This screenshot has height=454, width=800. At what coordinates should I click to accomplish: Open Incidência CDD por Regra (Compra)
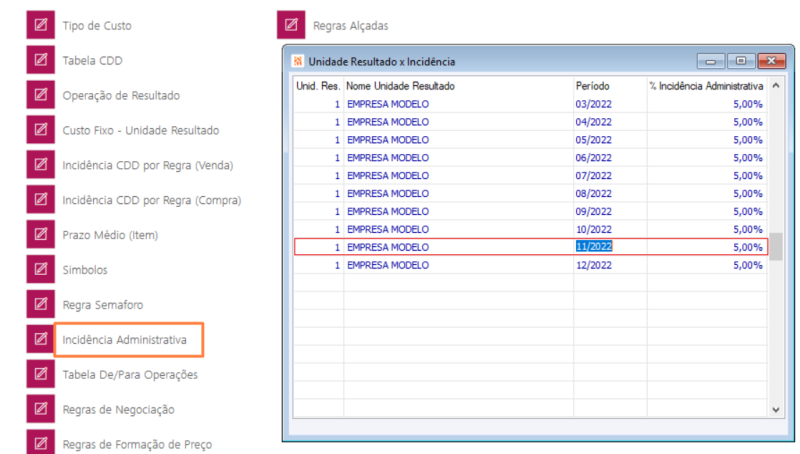[152, 200]
